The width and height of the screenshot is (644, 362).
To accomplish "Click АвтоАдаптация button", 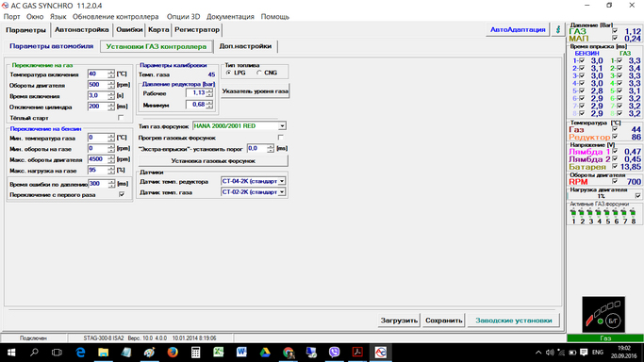I will [518, 29].
